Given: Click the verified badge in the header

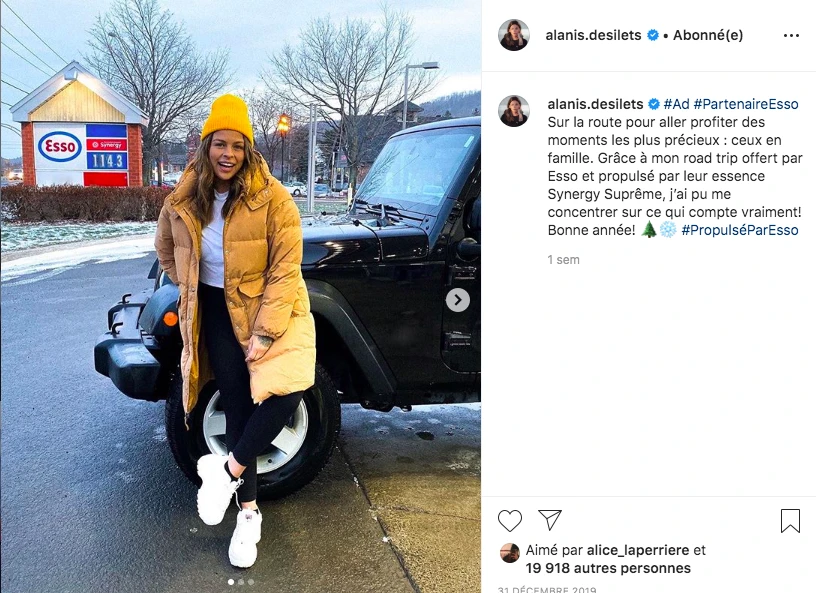Looking at the screenshot, I should (653, 35).
